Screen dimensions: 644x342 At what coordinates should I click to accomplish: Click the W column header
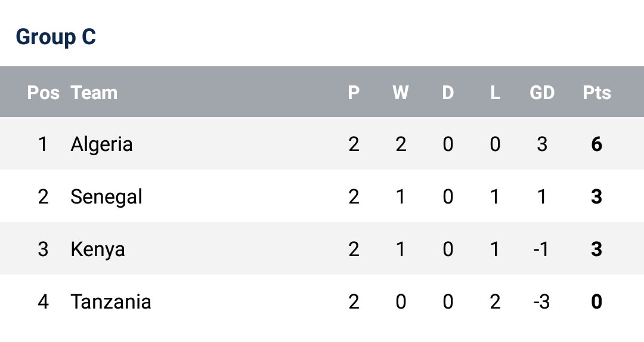[x=401, y=93]
